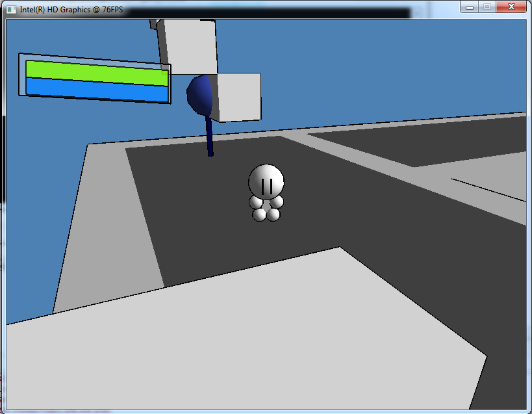Click the title text showing 76FPS
532x414 pixels.
click(x=71, y=10)
